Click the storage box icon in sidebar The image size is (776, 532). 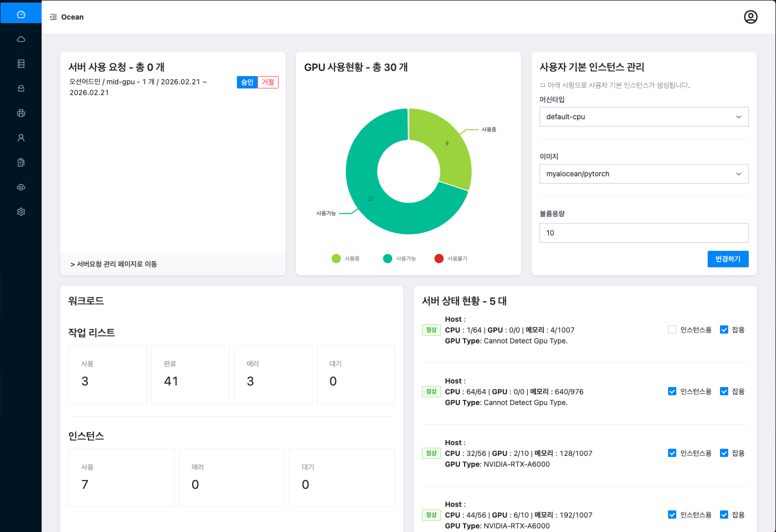21,88
